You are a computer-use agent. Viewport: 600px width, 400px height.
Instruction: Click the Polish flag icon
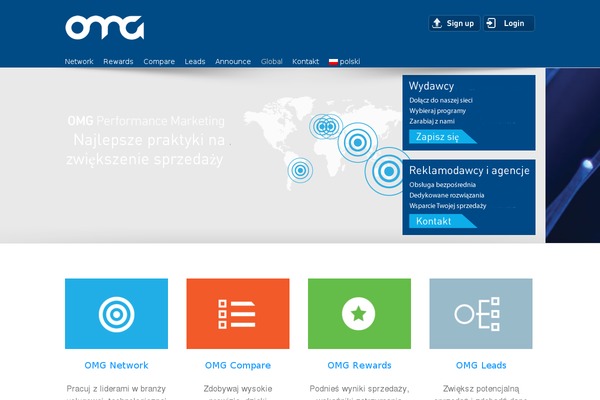[x=333, y=62]
